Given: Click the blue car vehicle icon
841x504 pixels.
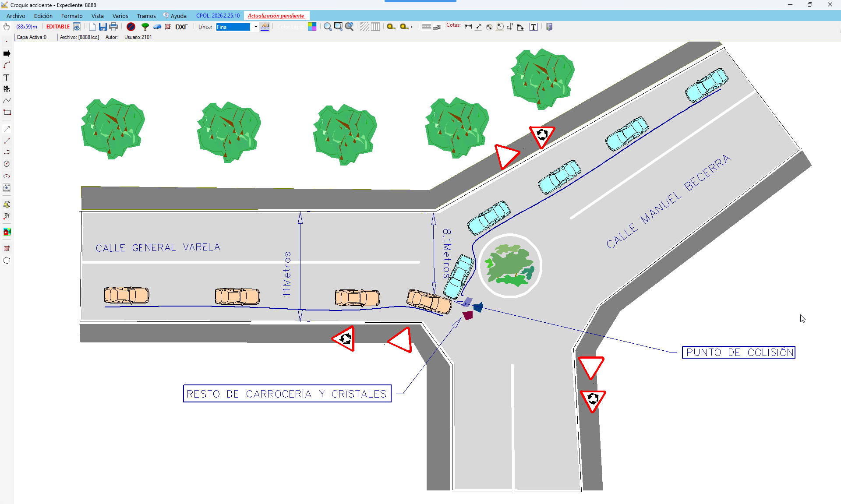Looking at the screenshot, I should click(x=157, y=27).
